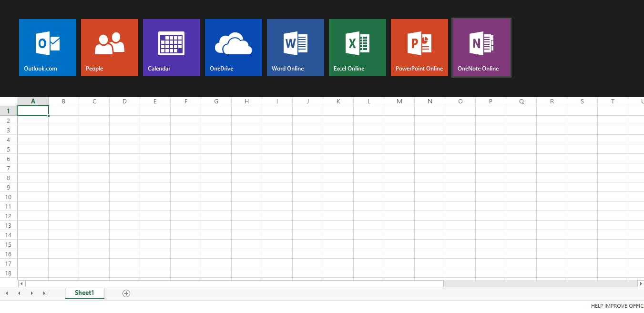Viewport: 644px width, 313px height.
Task: Select row 18 header
Action: coord(9,273)
